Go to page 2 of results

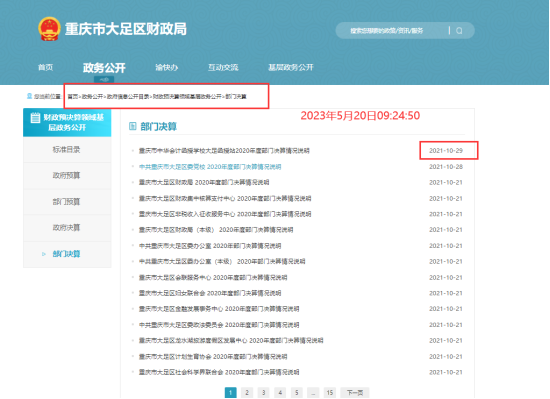(x=247, y=393)
